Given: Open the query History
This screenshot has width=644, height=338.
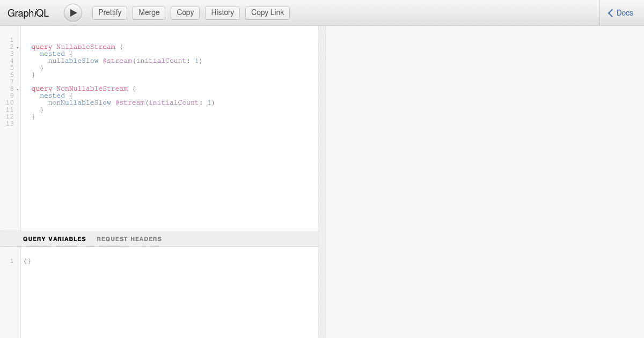Looking at the screenshot, I should pyautogui.click(x=222, y=12).
